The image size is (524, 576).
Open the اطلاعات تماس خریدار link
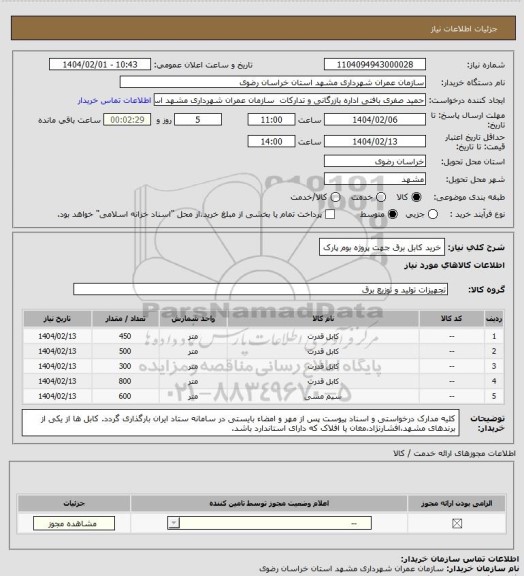tap(114, 100)
